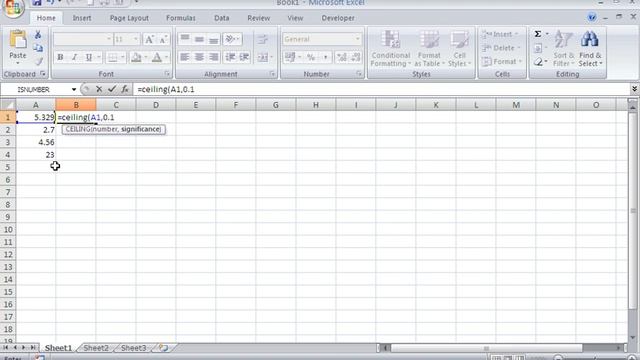The width and height of the screenshot is (640, 360).
Task: Open Cell Styles gallery
Action: pyautogui.click(x=459, y=49)
